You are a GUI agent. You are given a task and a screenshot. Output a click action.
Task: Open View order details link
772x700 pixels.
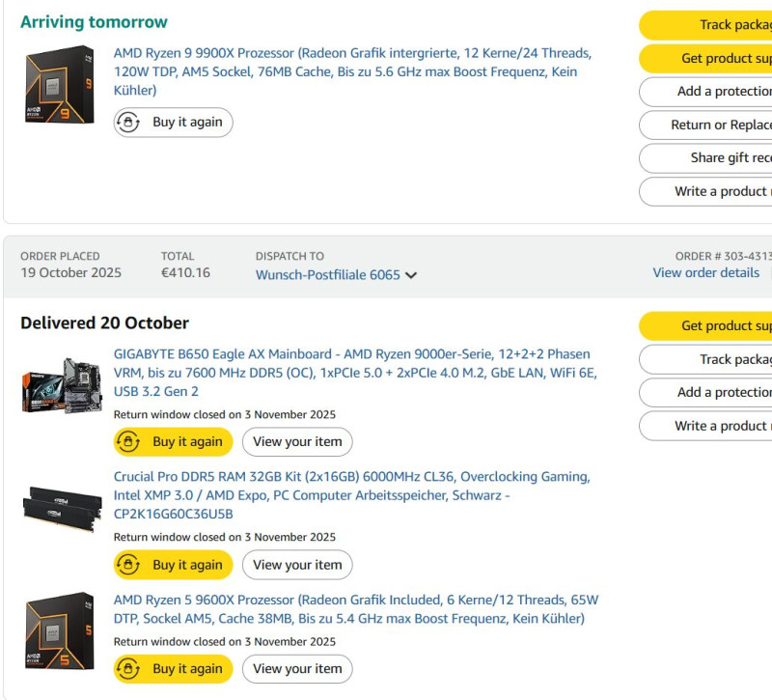click(706, 273)
